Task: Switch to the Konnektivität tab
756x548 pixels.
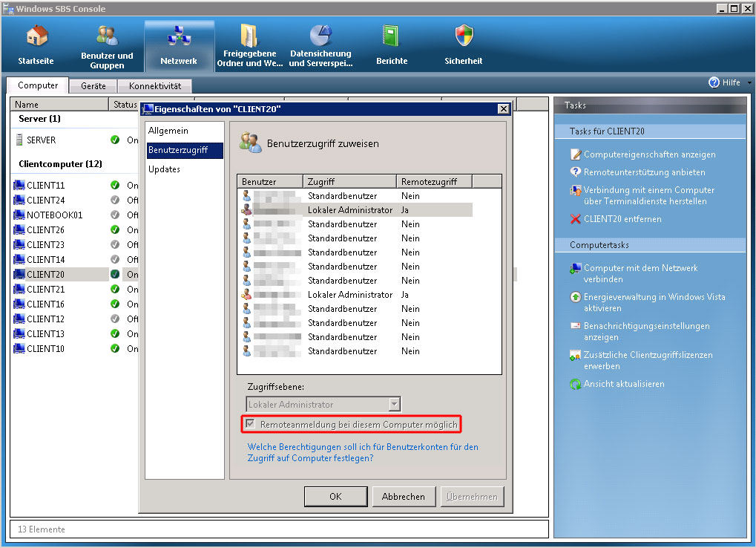Action: pos(155,86)
